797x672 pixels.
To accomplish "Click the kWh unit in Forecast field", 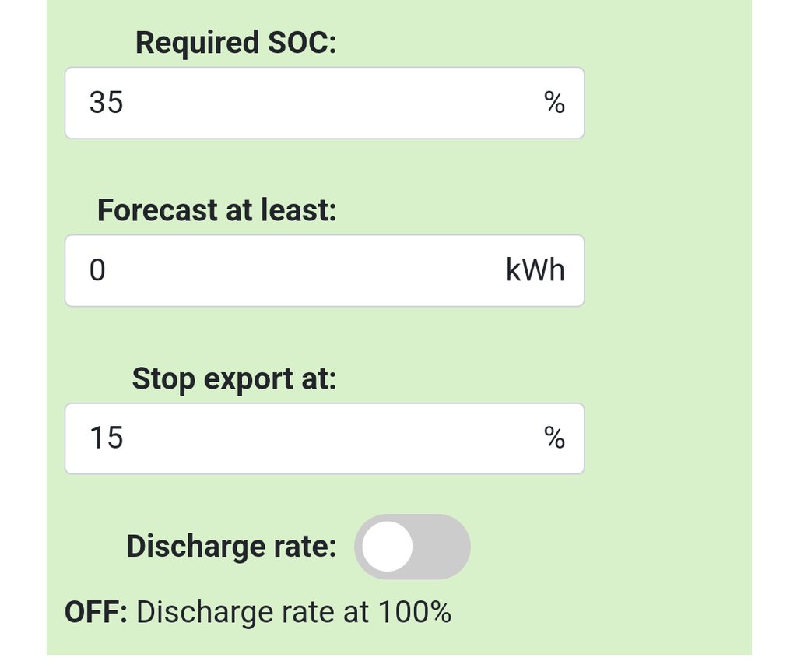I will click(x=535, y=271).
